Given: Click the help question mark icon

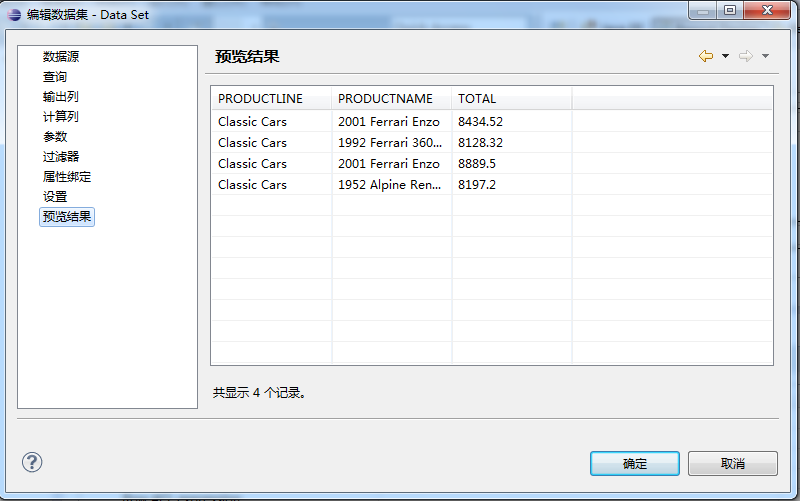Looking at the screenshot, I should point(32,462).
